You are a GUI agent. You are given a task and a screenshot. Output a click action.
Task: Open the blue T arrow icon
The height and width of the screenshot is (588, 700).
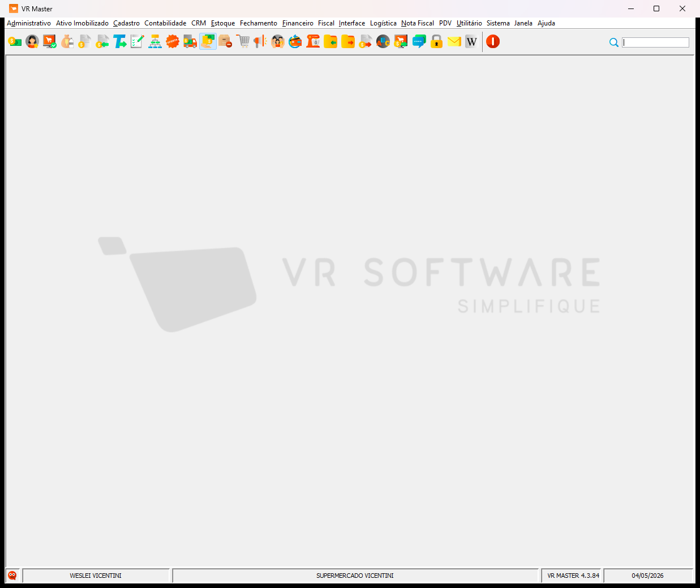tap(120, 41)
